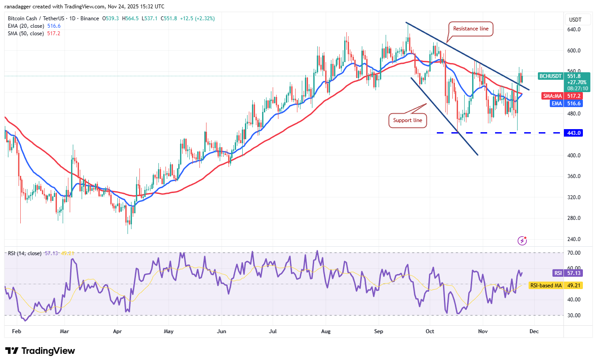Click the purple RSI axis tag
The height and width of the screenshot is (364, 597).
coord(558,273)
